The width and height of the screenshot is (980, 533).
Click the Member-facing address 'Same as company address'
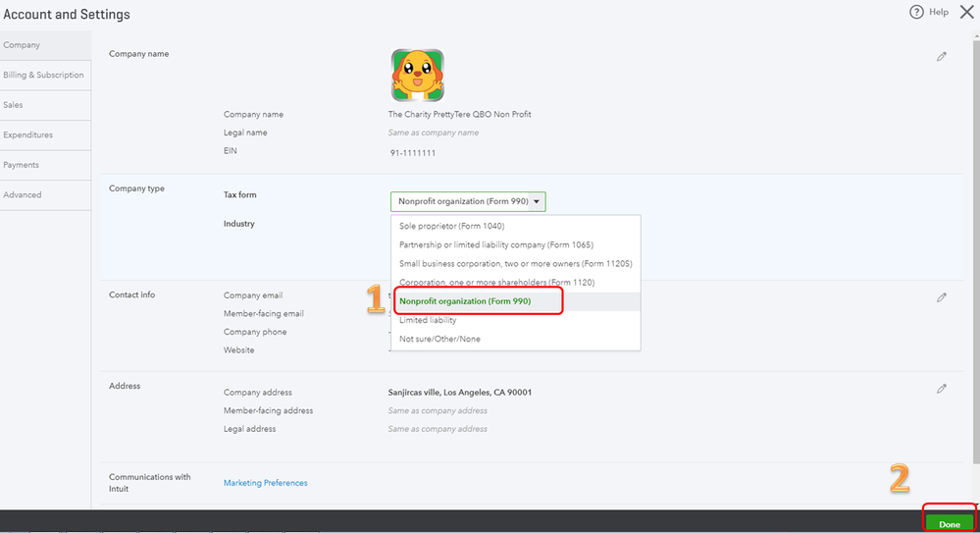pos(438,410)
